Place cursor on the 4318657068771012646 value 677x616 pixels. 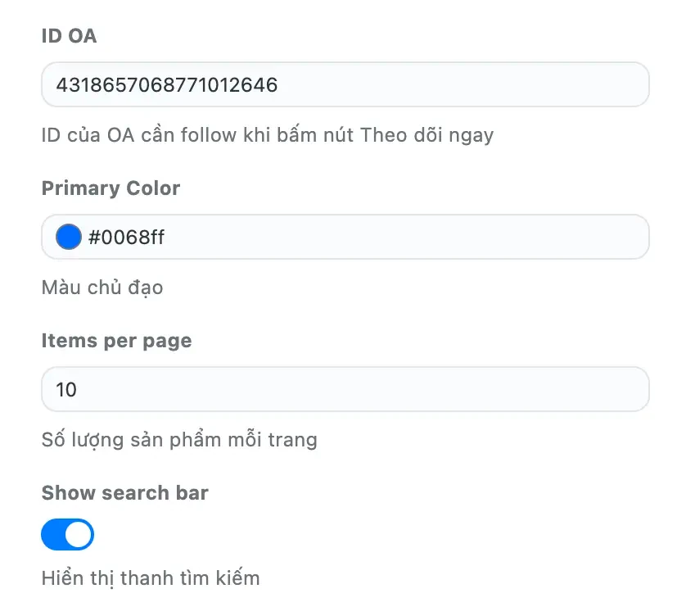click(167, 84)
